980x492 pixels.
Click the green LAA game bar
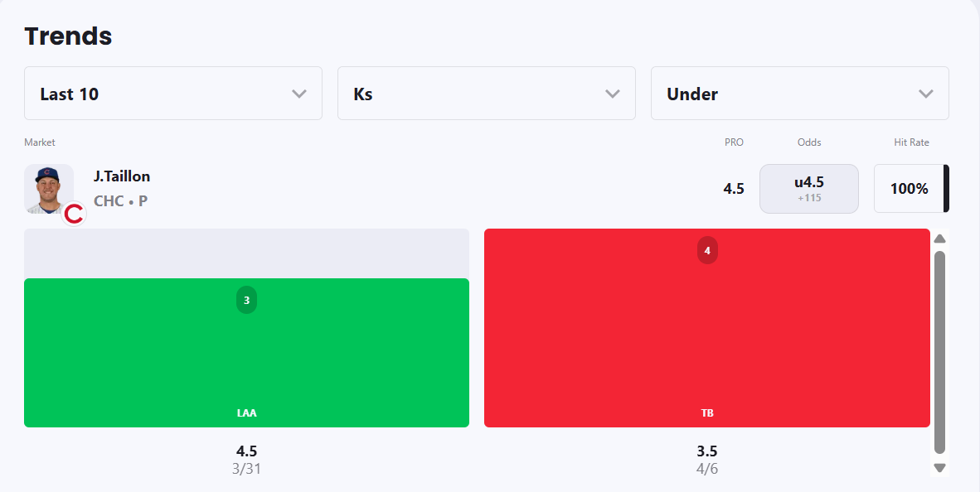coord(246,364)
